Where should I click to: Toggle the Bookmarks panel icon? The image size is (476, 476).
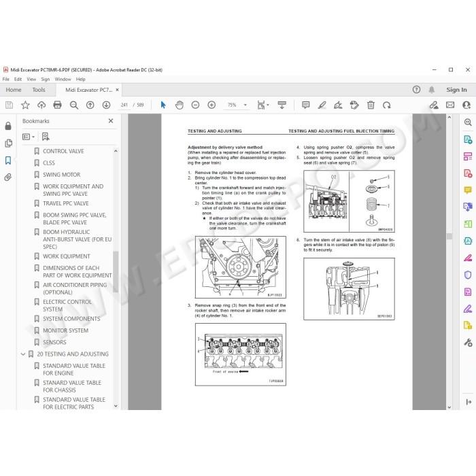click(x=8, y=160)
